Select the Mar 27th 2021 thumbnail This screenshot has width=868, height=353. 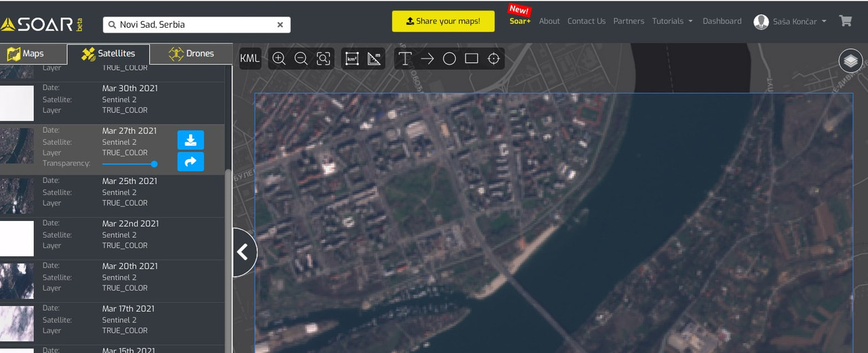click(16, 146)
